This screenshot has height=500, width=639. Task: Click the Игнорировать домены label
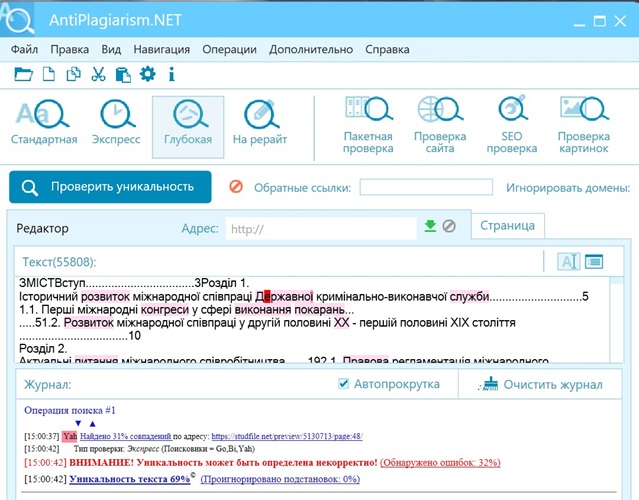click(568, 188)
